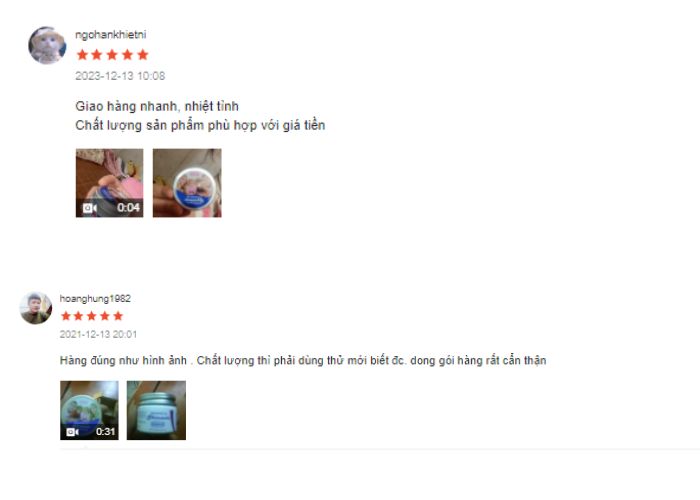Open hoanghung1982's product jar photo
This screenshot has width=700, height=500.
coord(156,410)
